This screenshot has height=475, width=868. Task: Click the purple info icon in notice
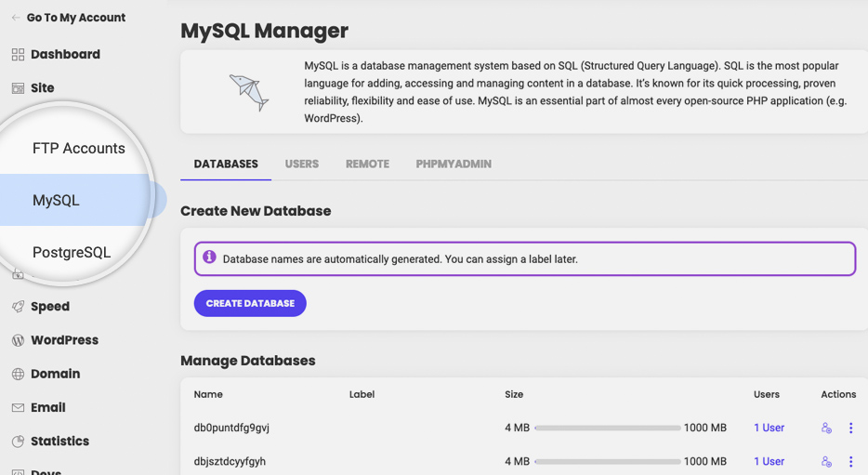209,257
